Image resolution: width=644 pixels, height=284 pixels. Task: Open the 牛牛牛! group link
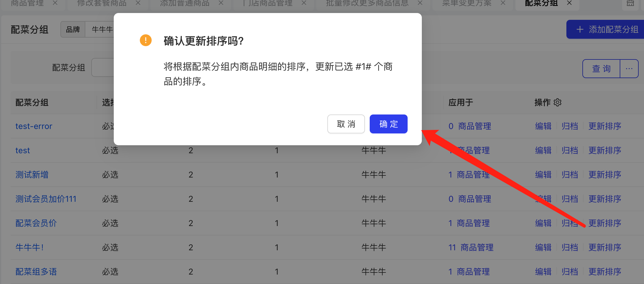pyautogui.click(x=30, y=247)
